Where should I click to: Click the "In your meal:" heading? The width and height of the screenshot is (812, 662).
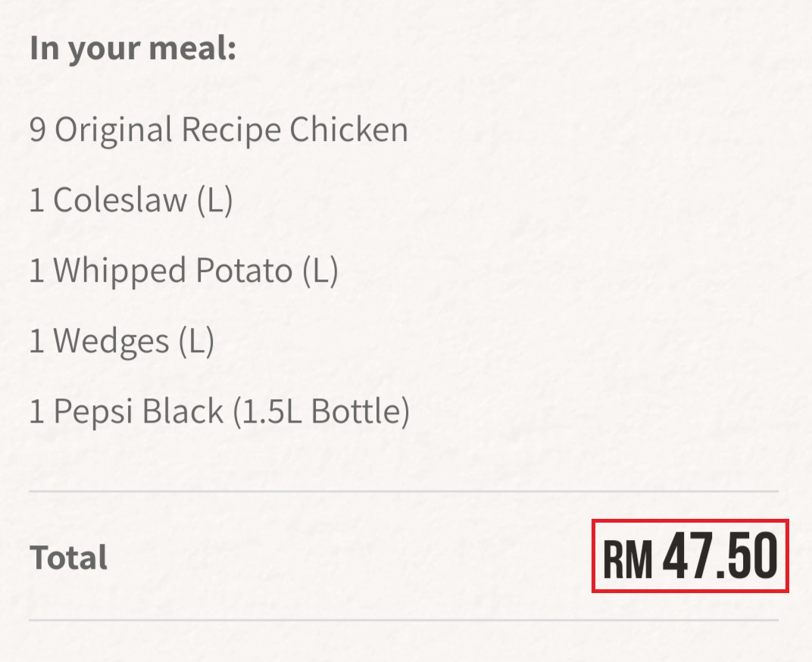click(133, 48)
